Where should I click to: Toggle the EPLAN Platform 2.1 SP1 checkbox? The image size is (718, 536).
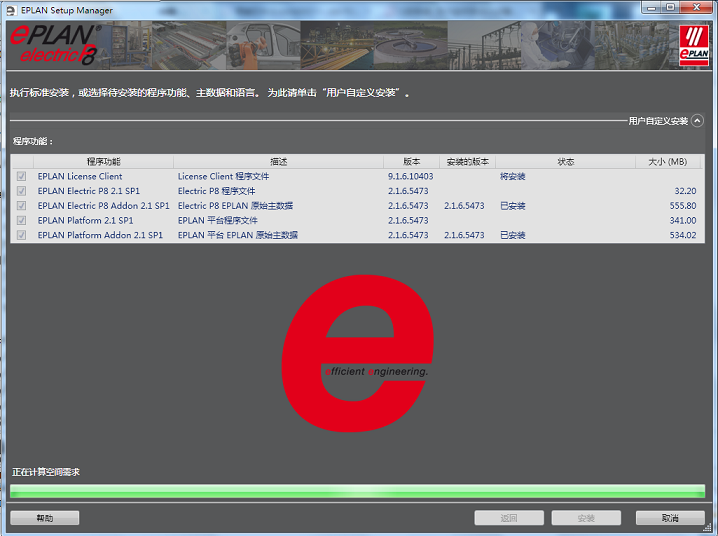point(21,221)
